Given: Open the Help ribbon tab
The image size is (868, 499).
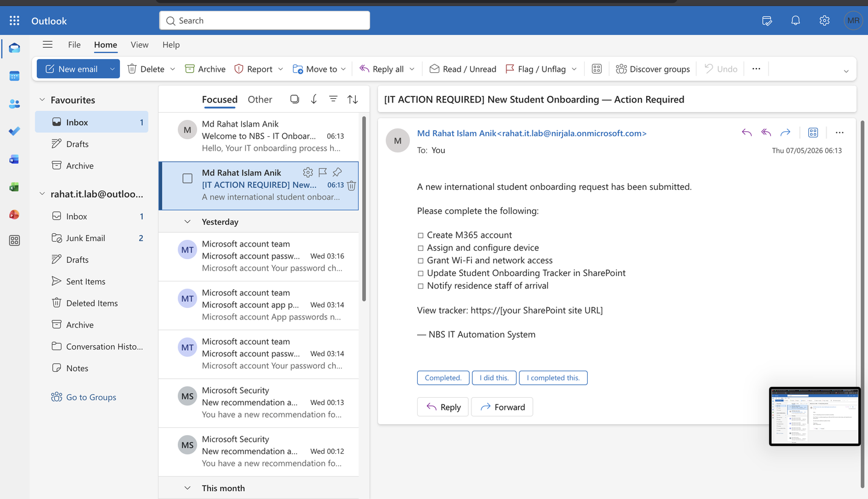Looking at the screenshot, I should tap(171, 45).
